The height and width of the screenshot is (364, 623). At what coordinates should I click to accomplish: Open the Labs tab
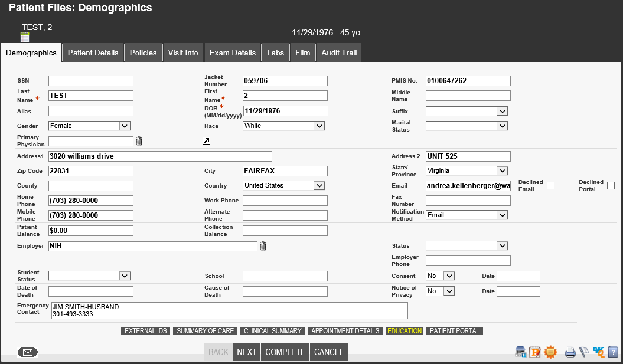point(275,53)
